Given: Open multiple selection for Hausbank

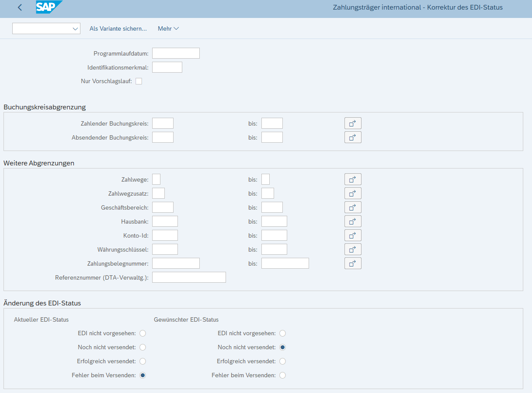Looking at the screenshot, I should pos(353,221).
